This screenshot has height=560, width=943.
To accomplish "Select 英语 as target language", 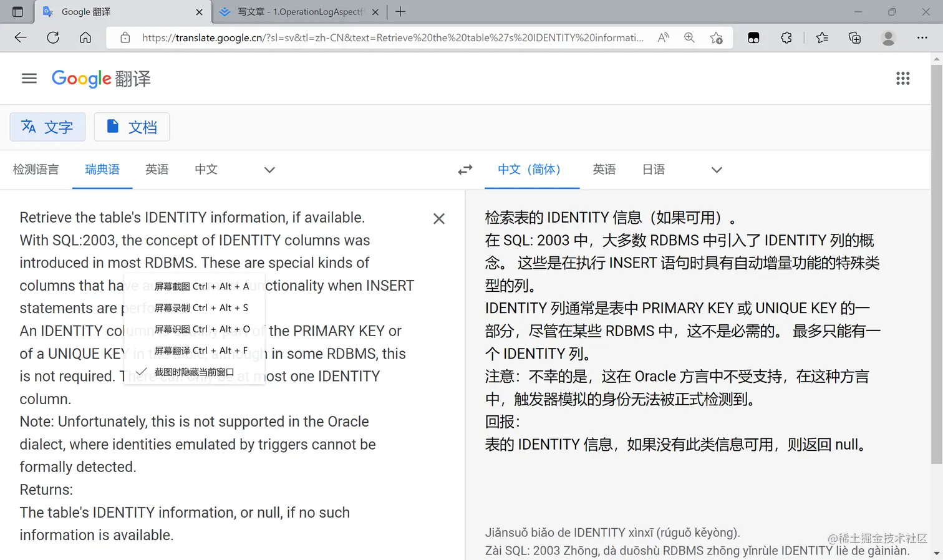I will coord(604,170).
